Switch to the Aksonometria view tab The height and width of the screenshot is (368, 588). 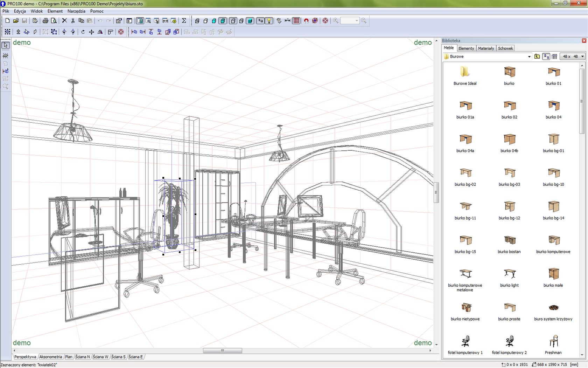[51, 357]
